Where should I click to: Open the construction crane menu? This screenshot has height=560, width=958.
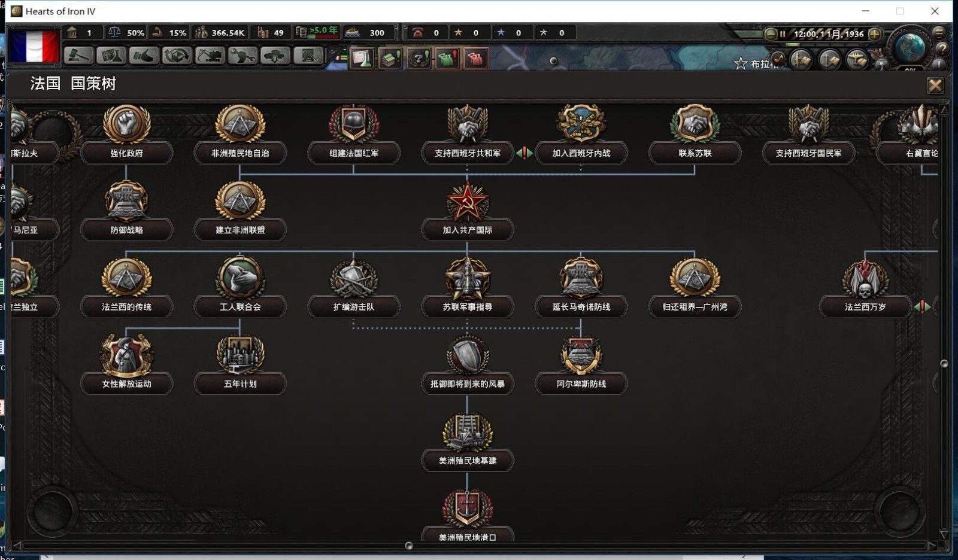(210, 56)
